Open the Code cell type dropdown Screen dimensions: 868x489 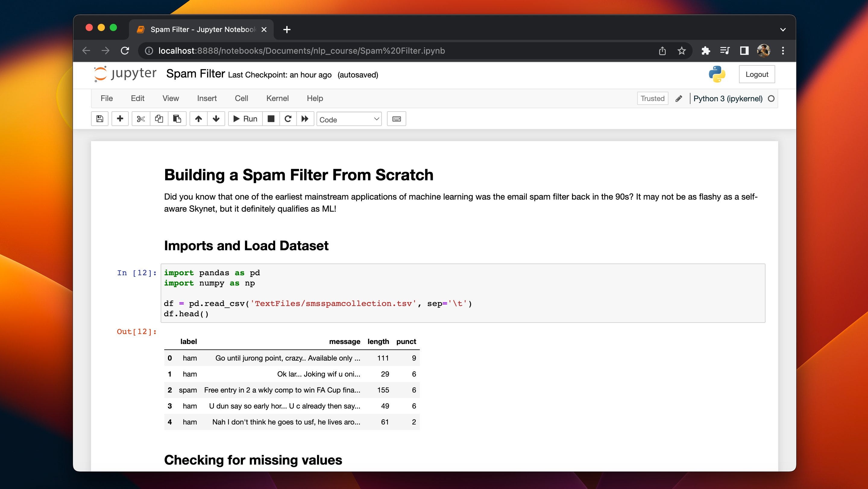pyautogui.click(x=349, y=119)
